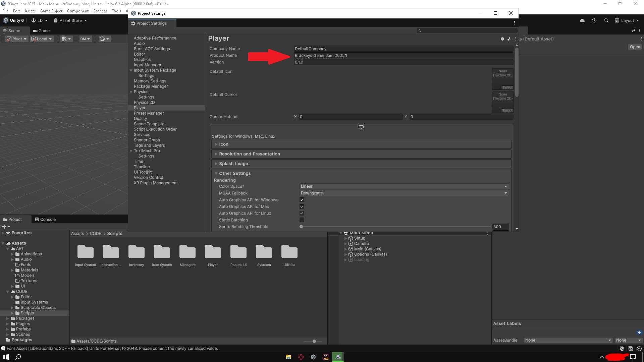This screenshot has height=362, width=644.
Task: Click the Camera GameObject cube icon
Action: [x=351, y=244]
